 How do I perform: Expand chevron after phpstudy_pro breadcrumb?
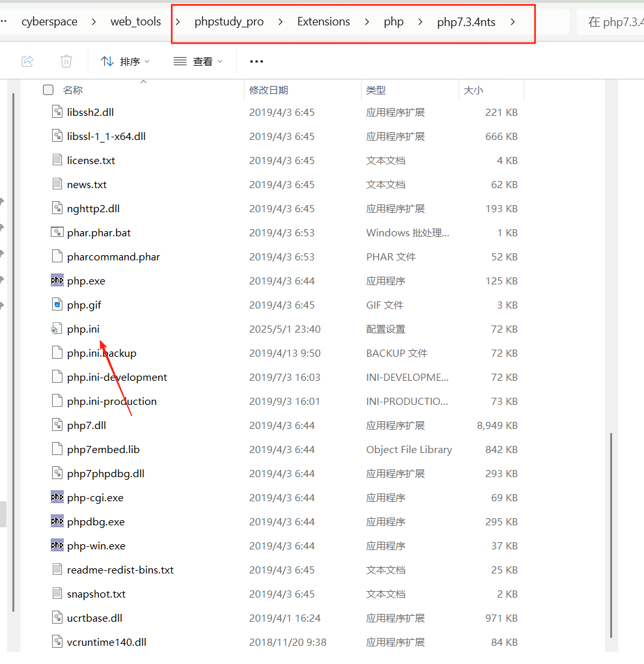point(280,21)
